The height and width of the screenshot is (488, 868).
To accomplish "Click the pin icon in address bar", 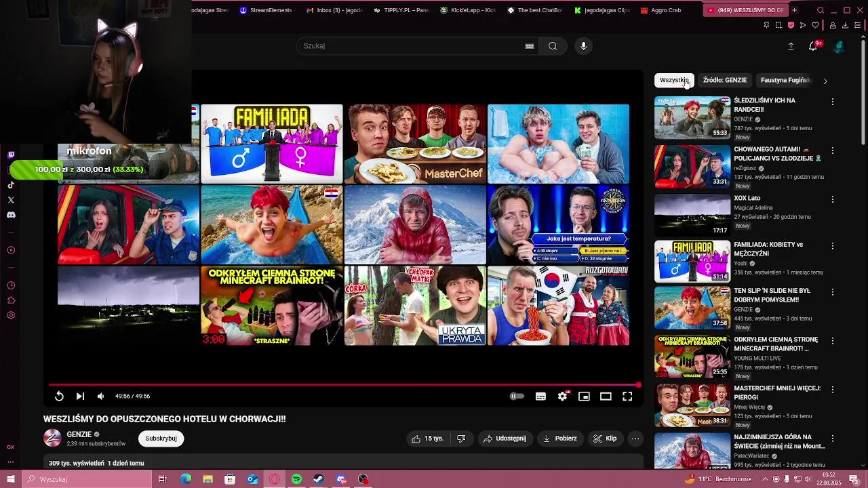I will (766, 25).
